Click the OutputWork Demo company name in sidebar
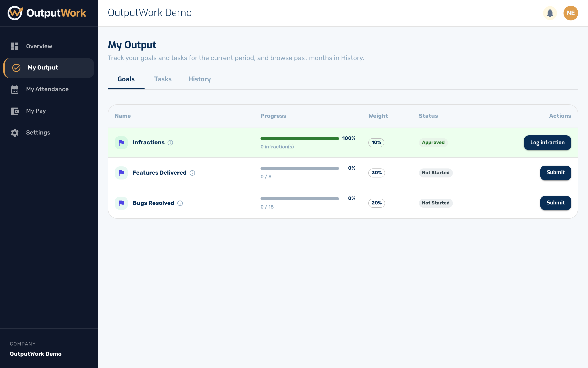 pyautogui.click(x=36, y=354)
